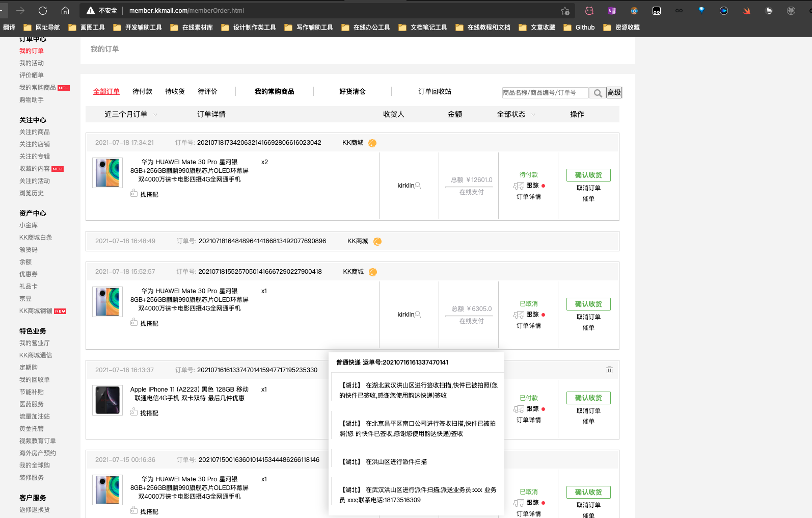Expand the 近三个月订单 dropdown
Screen dimensions: 812x518
[x=131, y=114]
